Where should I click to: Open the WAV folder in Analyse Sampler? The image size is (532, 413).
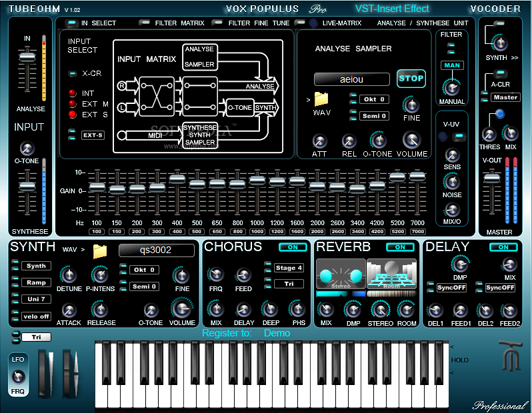(x=321, y=99)
